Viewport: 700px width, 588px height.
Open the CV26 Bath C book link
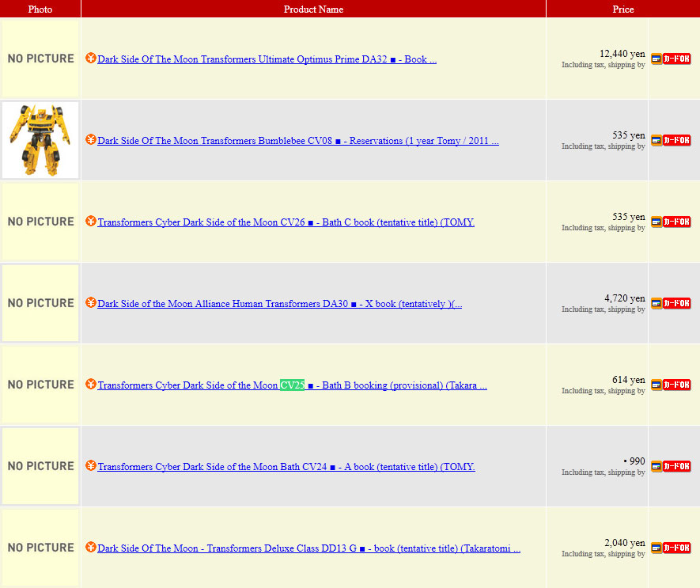(286, 222)
